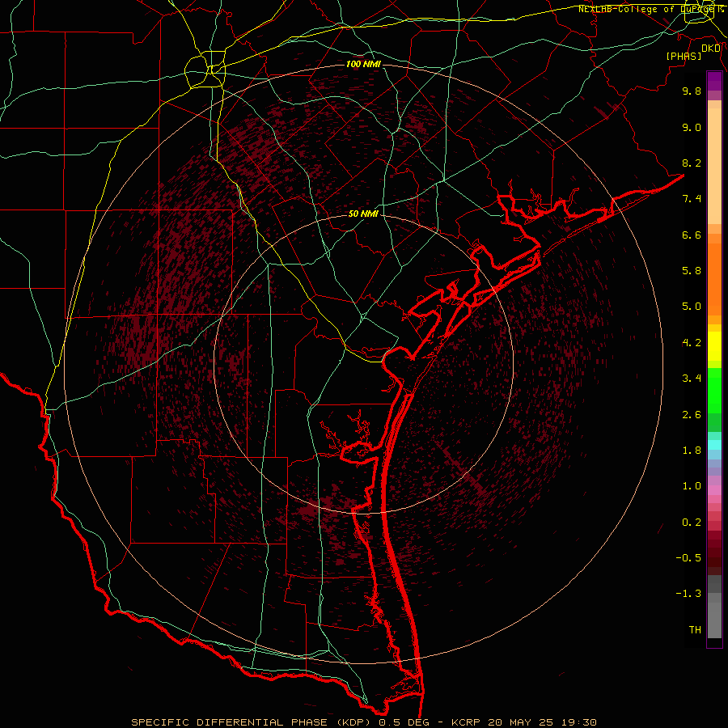The width and height of the screenshot is (728, 728).
Task: Click the 5.8 scale value
Action: coord(692,271)
